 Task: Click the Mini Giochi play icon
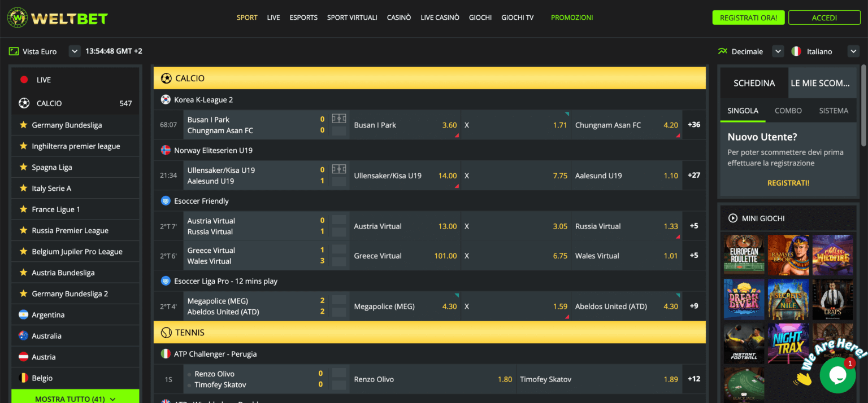pos(733,218)
